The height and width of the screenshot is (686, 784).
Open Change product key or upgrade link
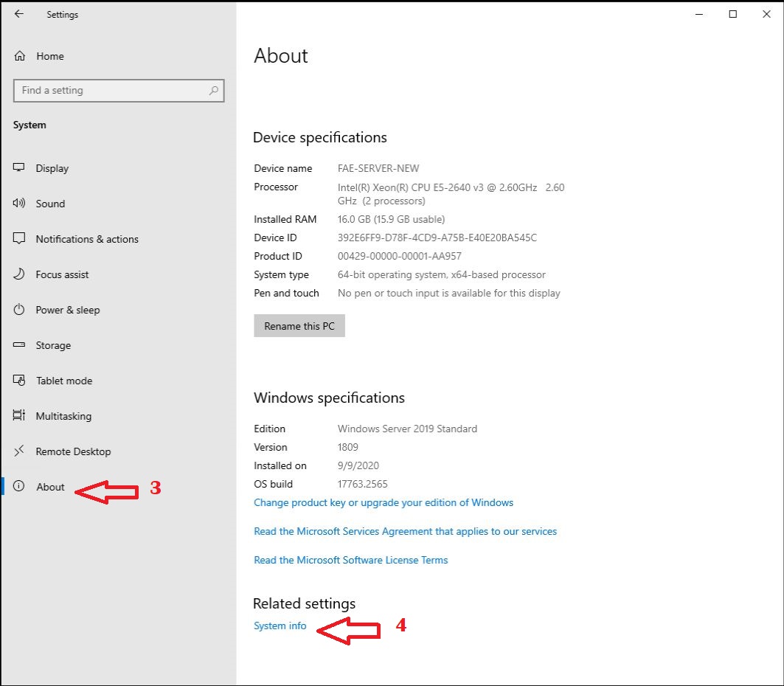point(384,502)
